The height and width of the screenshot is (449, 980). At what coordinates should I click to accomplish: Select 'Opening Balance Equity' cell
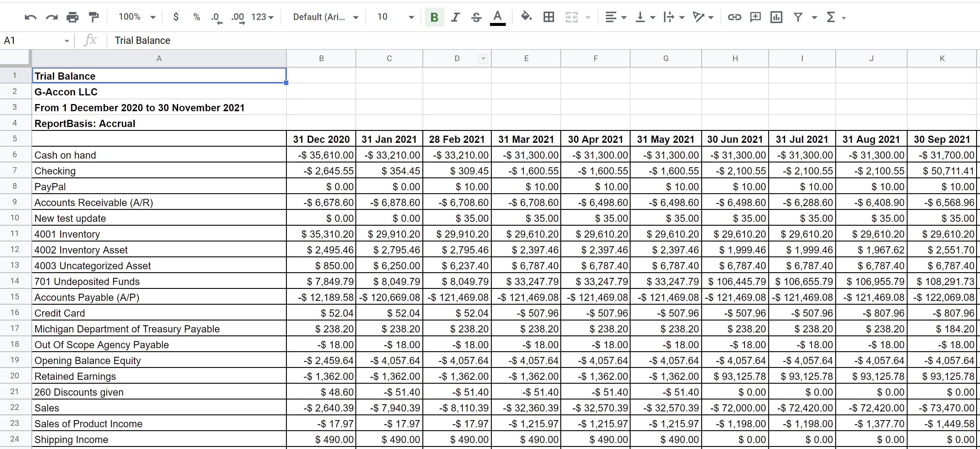coord(159,360)
